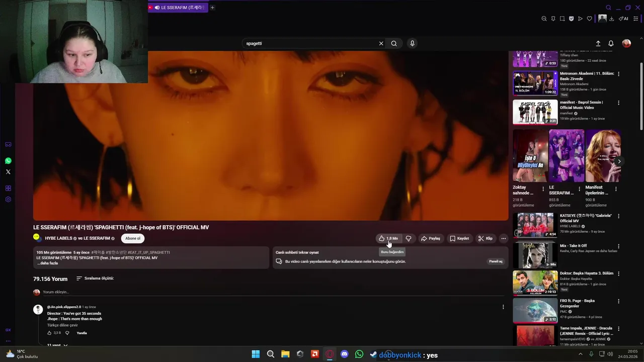Viewport: 644px width, 362px height.
Task: Open Doktor: Başka Hayatta 3. Bölüm video
Action: 535,283
